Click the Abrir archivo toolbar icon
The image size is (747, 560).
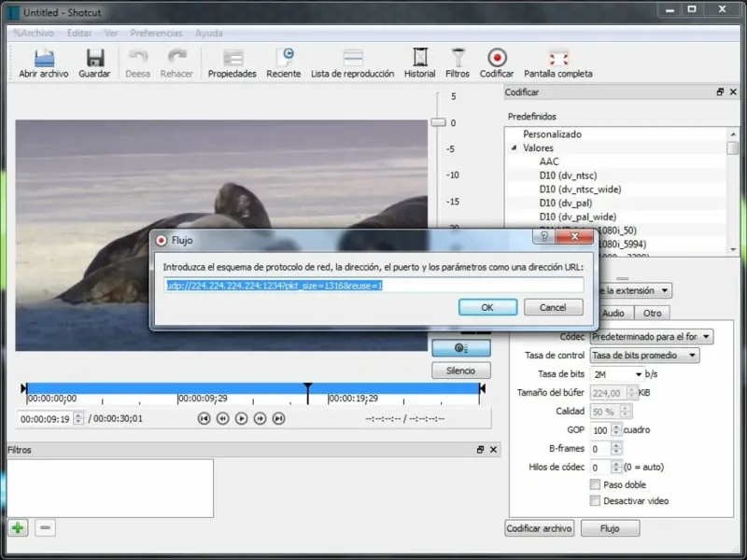click(x=43, y=58)
